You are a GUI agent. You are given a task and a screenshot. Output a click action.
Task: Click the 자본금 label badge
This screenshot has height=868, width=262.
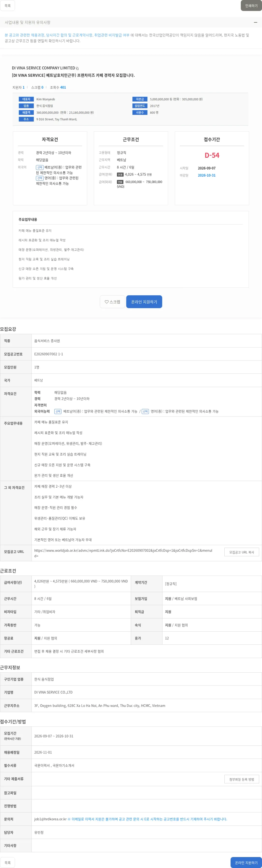pos(140,99)
